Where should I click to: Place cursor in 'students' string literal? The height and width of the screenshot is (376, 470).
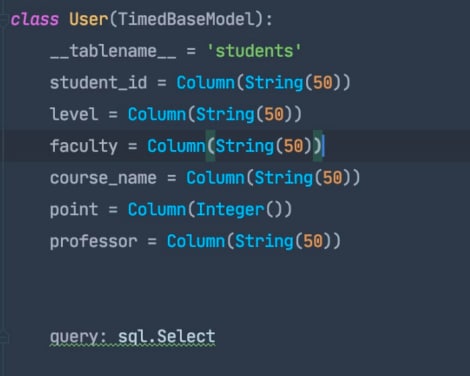click(254, 51)
